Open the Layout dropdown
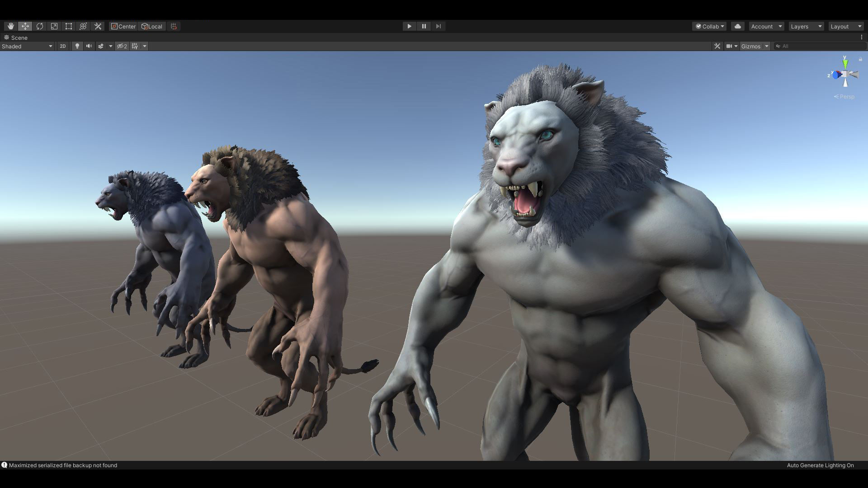Image resolution: width=868 pixels, height=488 pixels. 846,26
